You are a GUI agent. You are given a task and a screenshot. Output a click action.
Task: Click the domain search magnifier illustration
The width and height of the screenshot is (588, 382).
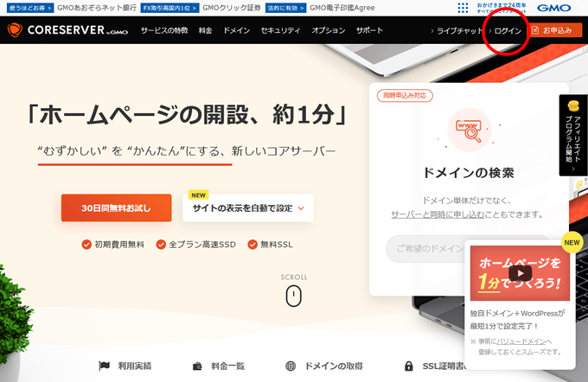coord(469,130)
